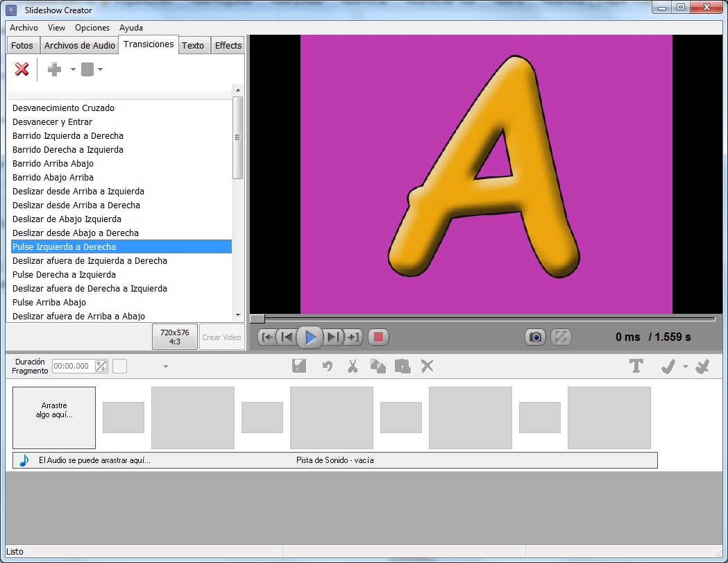Select Pulse Arriba Abajo transition
The width and height of the screenshot is (728, 563).
pyautogui.click(x=121, y=303)
